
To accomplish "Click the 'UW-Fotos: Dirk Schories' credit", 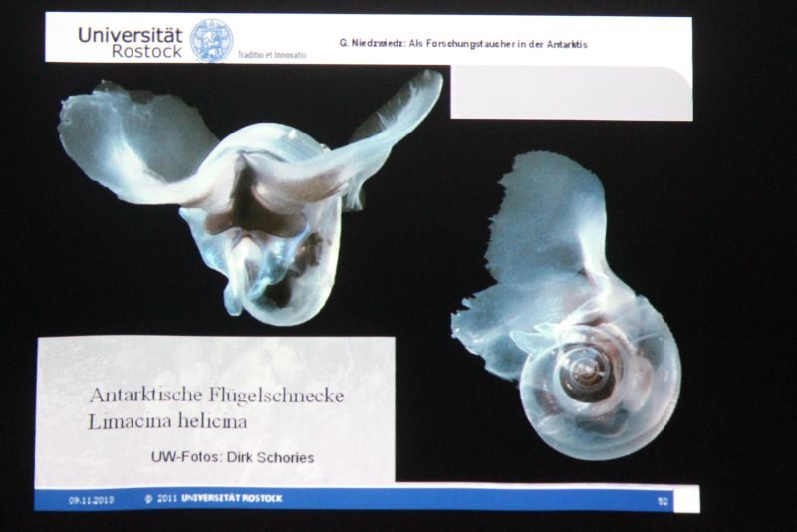I will [232, 457].
